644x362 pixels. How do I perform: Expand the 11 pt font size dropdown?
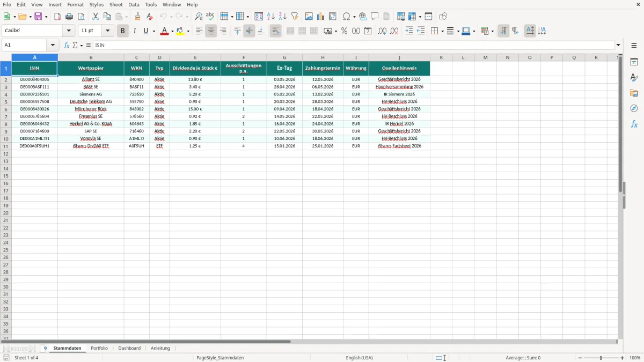[108, 31]
